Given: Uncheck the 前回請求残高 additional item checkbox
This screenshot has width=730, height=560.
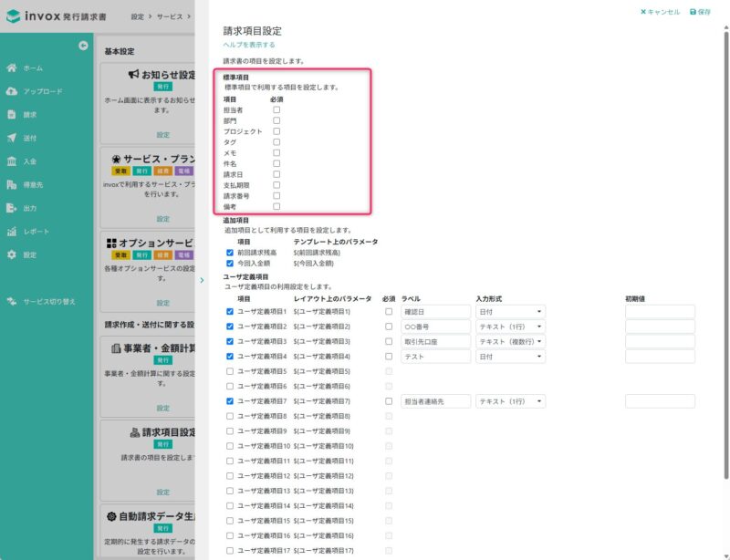Looking at the screenshot, I should 230,252.
